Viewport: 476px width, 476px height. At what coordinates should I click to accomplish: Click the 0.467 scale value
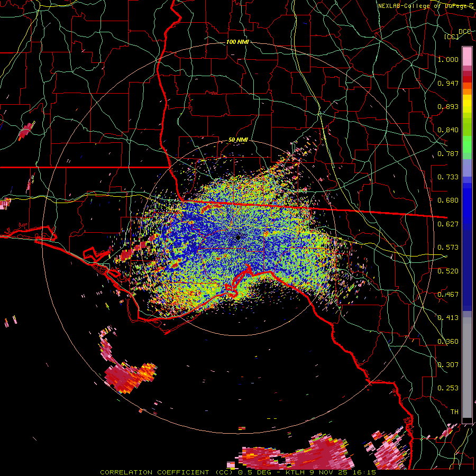click(448, 295)
